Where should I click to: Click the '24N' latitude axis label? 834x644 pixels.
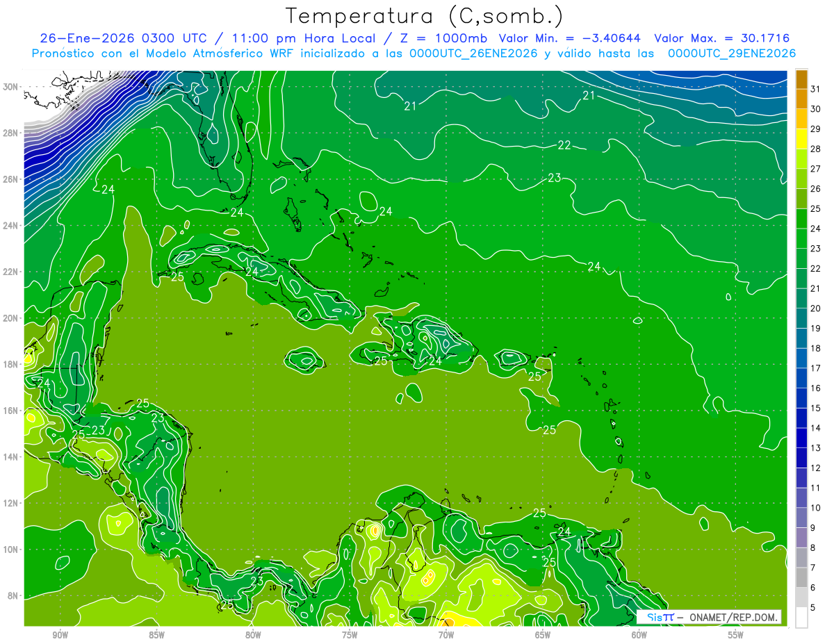pos(11,226)
